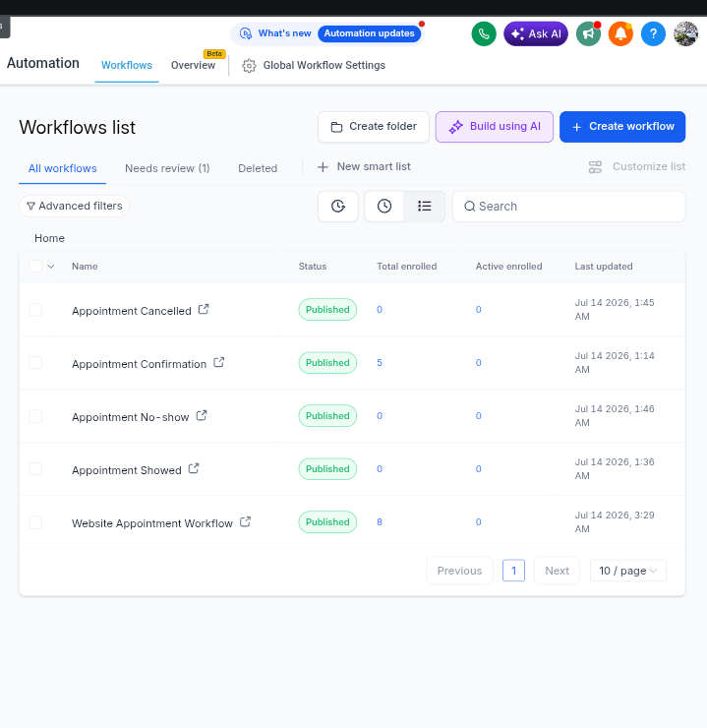The height and width of the screenshot is (728, 707).
Task: Expand the bulk selection chevron in header
Action: coord(51,267)
